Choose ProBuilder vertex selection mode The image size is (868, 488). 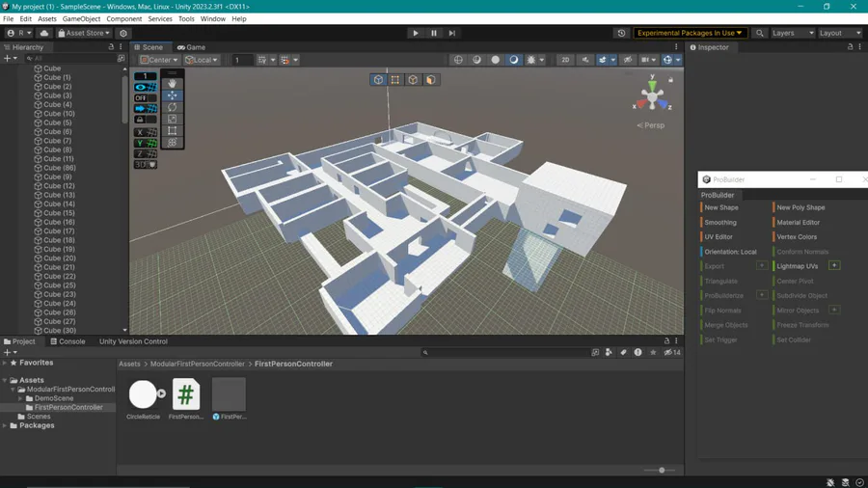pos(395,80)
